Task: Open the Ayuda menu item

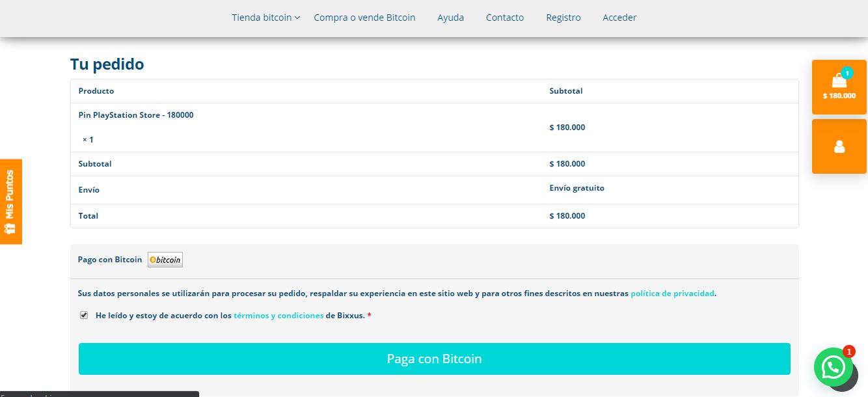Action: click(450, 18)
